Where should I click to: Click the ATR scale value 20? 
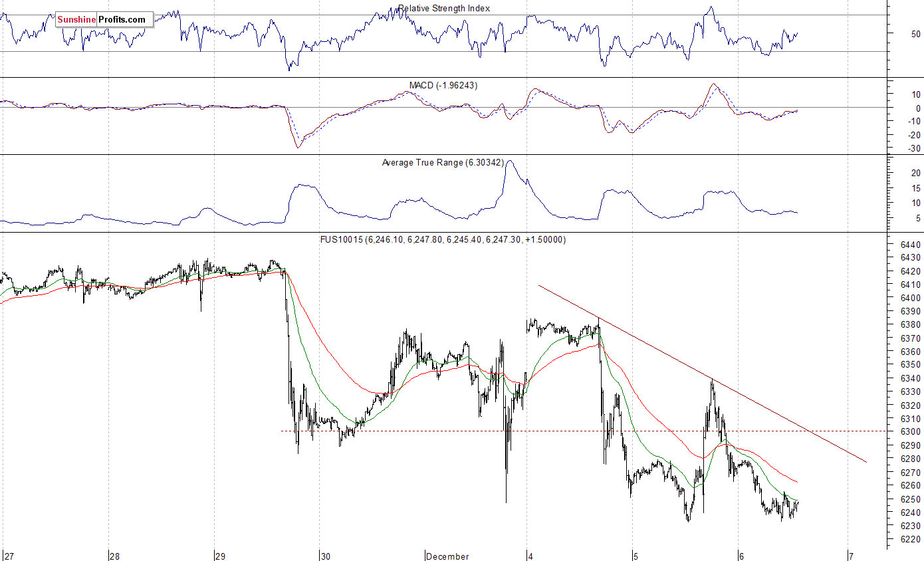916,173
